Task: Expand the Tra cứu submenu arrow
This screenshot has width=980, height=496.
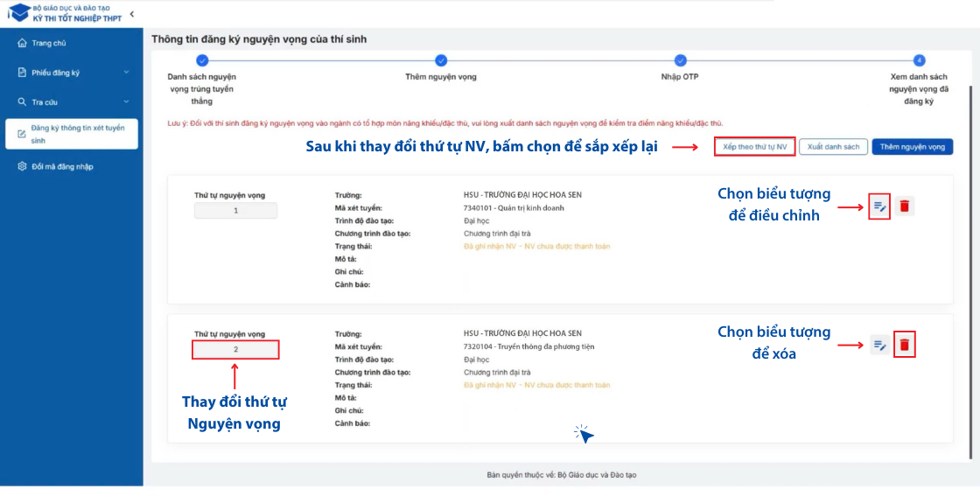Action: (x=126, y=102)
